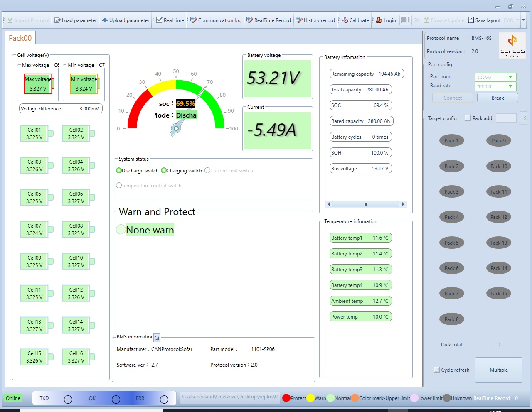Click the Save layout floppy icon
Screen dimensions: 532x412
coord(471,20)
